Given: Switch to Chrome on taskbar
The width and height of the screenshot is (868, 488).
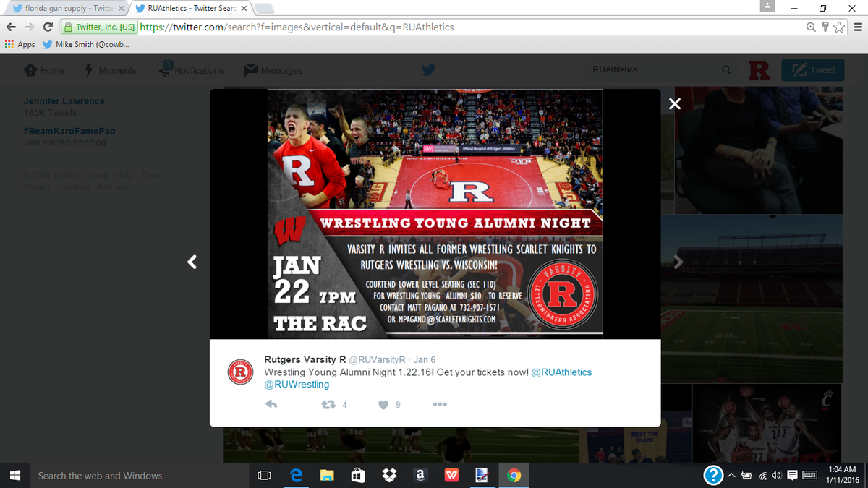Looking at the screenshot, I should tap(514, 475).
